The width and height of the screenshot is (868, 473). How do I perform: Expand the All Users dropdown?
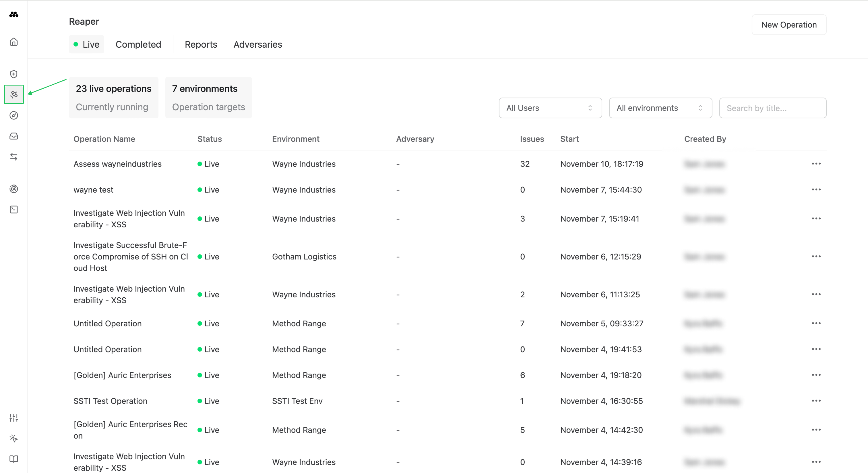(550, 108)
